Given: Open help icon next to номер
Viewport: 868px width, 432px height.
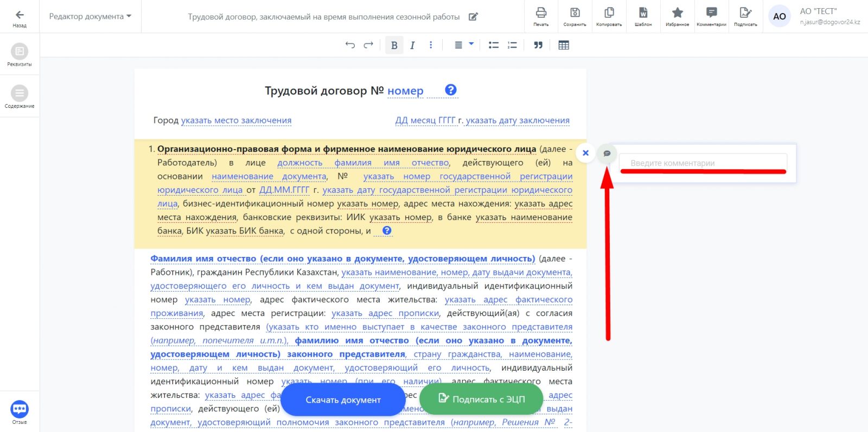Looking at the screenshot, I should pos(451,90).
